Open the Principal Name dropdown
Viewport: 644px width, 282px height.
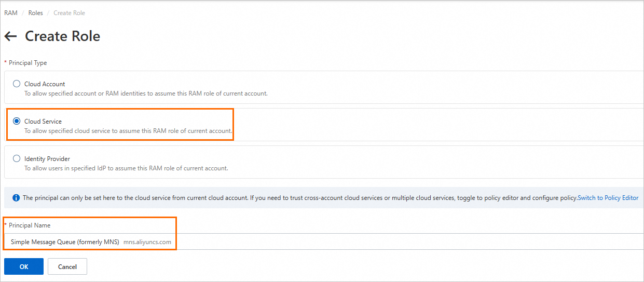(x=322, y=242)
